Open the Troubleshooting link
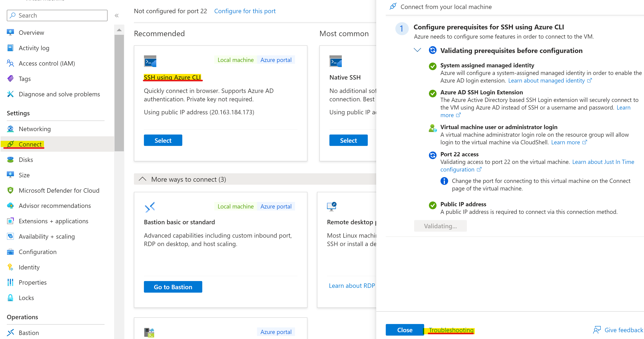Screen dimensions: 644x339 pos(451,330)
